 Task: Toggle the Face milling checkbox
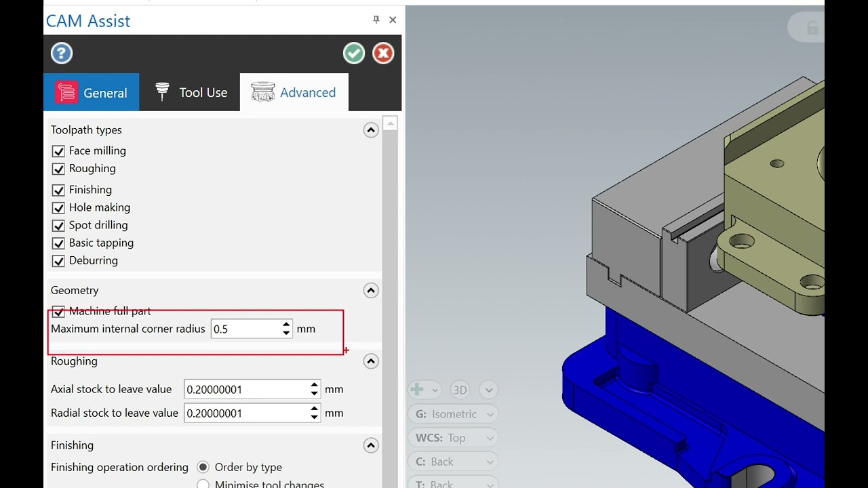pos(58,151)
